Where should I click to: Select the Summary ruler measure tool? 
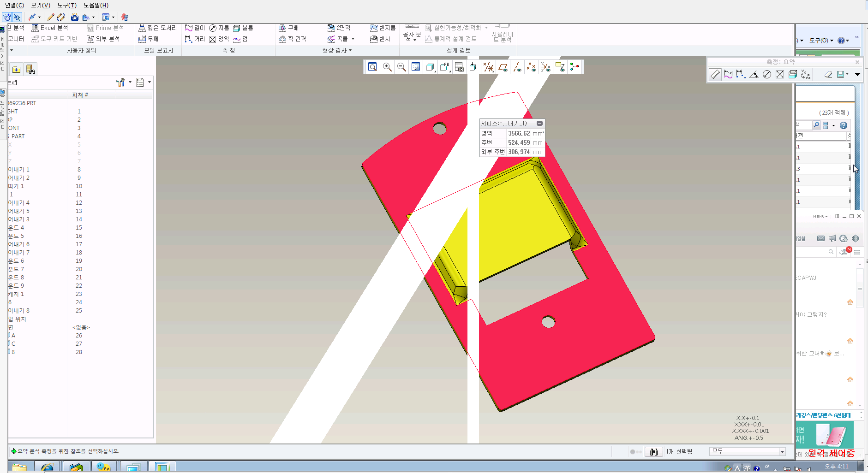715,74
